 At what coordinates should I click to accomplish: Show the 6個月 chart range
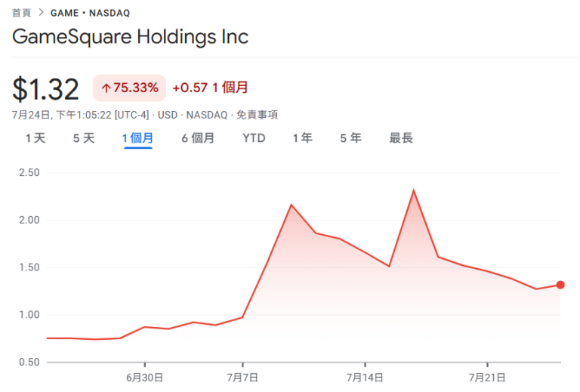pyautogui.click(x=198, y=138)
